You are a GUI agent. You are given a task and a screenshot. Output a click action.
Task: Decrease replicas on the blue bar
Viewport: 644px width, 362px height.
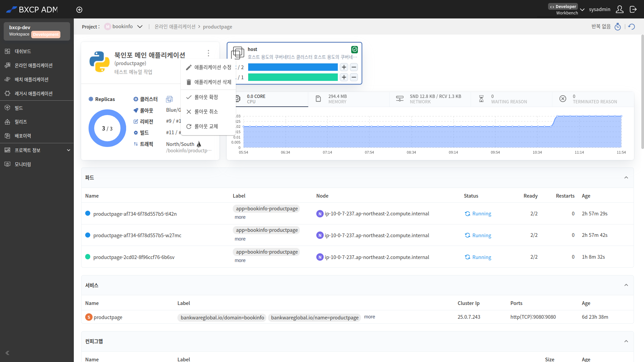pyautogui.click(x=354, y=67)
